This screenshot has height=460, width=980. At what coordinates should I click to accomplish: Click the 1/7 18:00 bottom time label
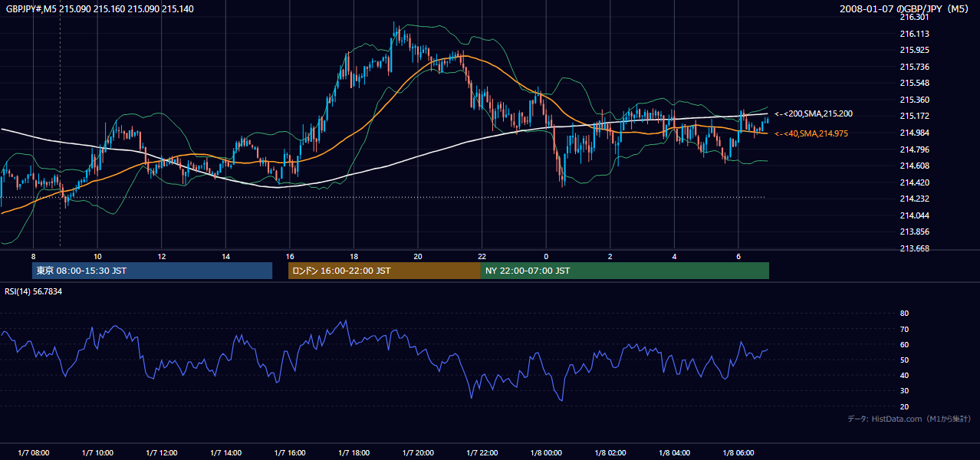pos(354,453)
